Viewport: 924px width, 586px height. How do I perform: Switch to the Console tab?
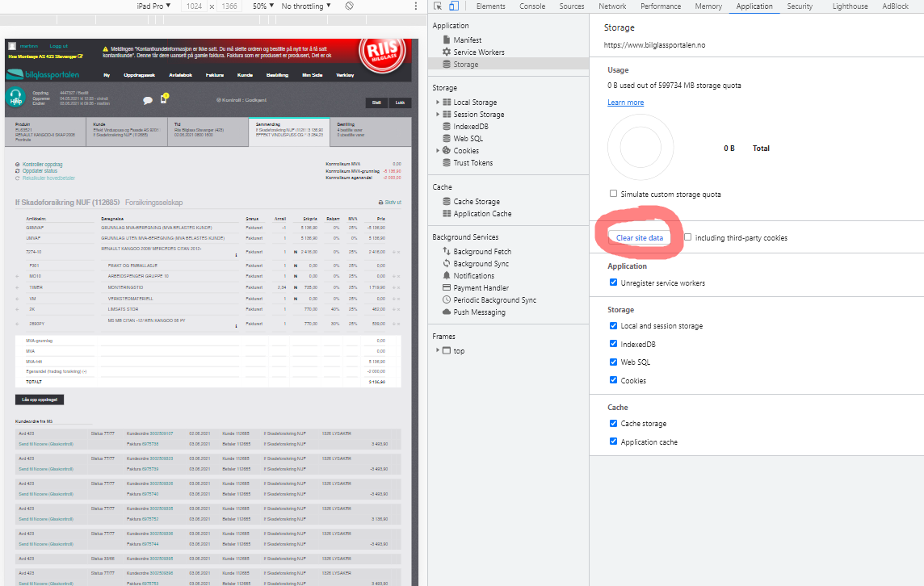pos(532,6)
